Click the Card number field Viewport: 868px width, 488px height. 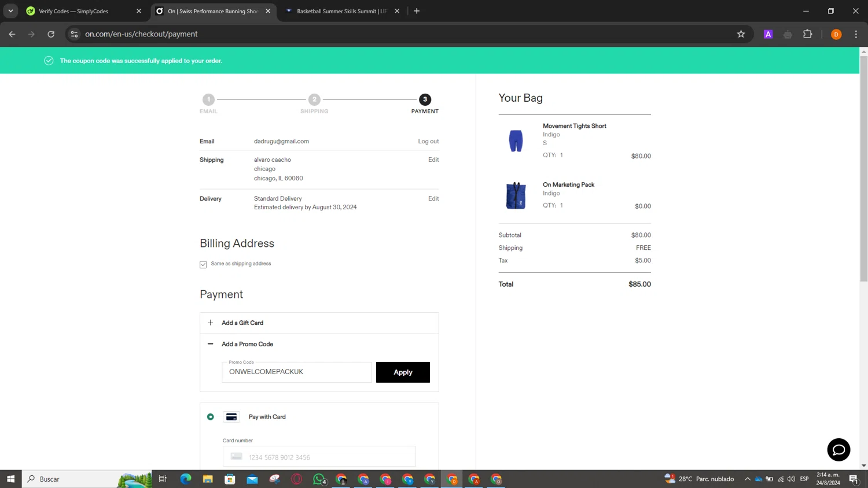[319, 457]
